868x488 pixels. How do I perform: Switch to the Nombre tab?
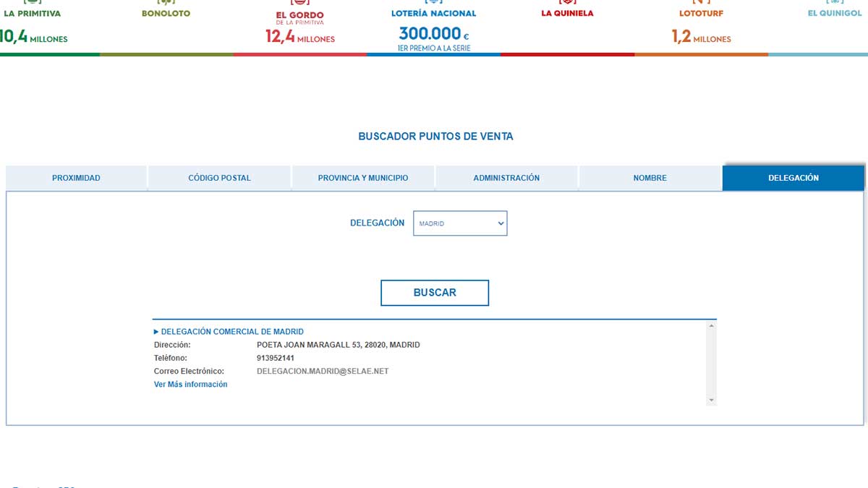pos(650,178)
